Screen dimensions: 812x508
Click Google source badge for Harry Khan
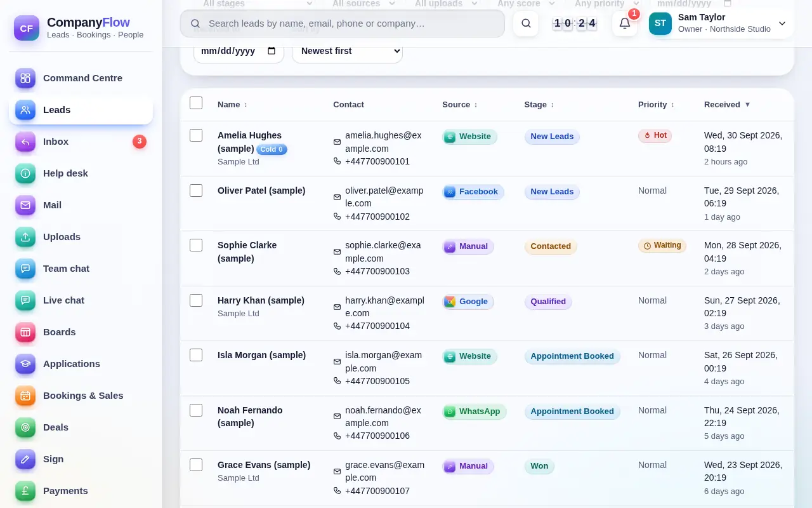[x=468, y=302]
